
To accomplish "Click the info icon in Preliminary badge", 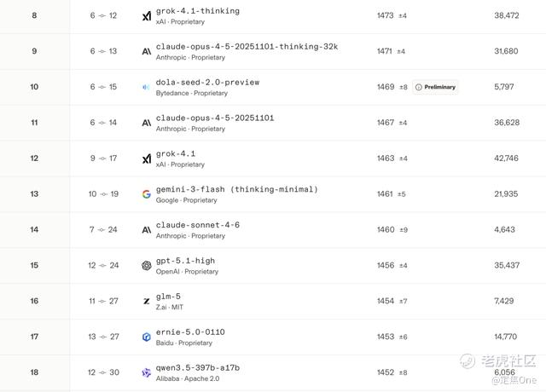I will click(419, 87).
